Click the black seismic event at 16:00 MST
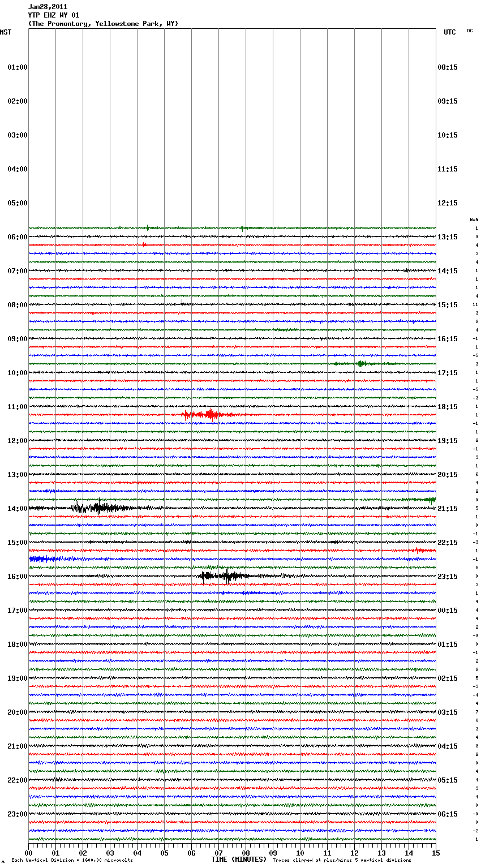Image resolution: width=481 pixels, height=868 pixels. pyautogui.click(x=224, y=576)
